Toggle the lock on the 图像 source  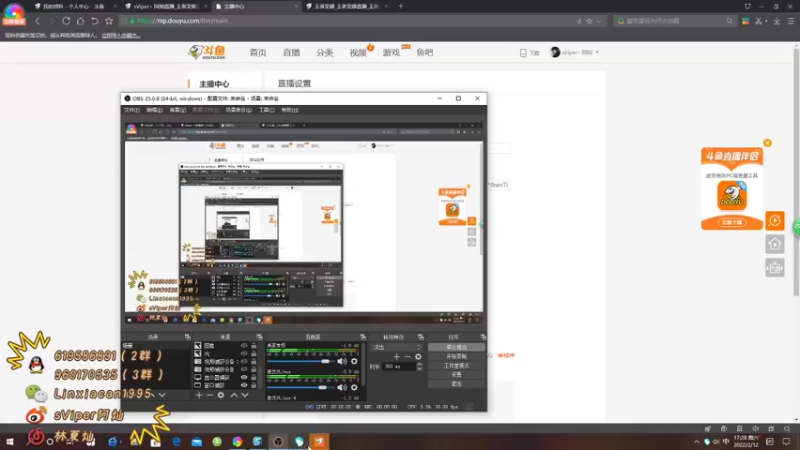tap(254, 345)
